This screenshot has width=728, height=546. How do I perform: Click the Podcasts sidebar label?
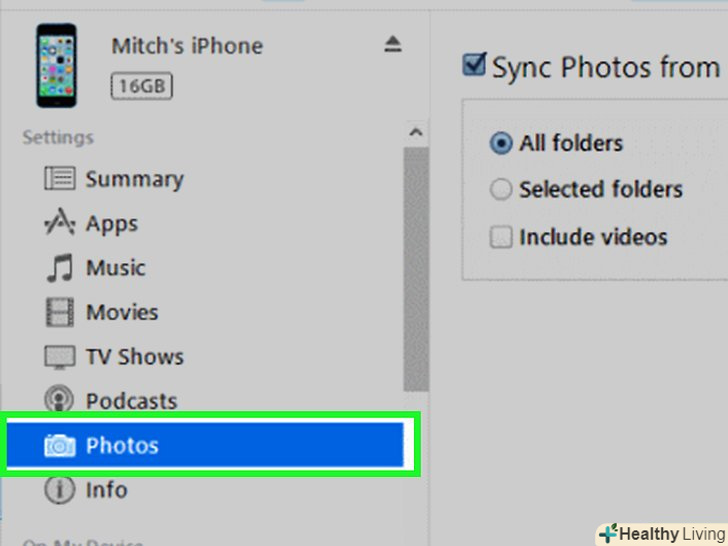pos(131,401)
